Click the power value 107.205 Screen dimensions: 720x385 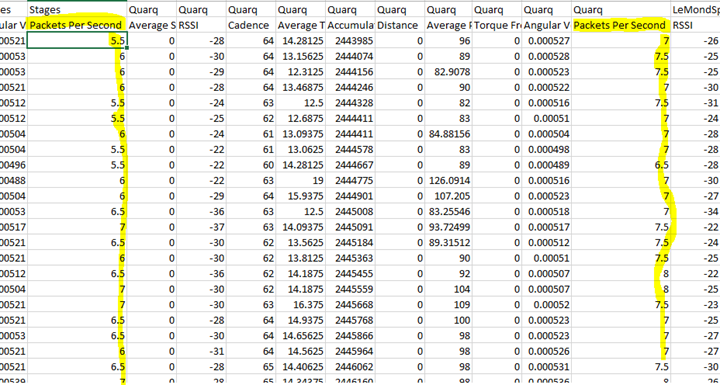[449, 196]
